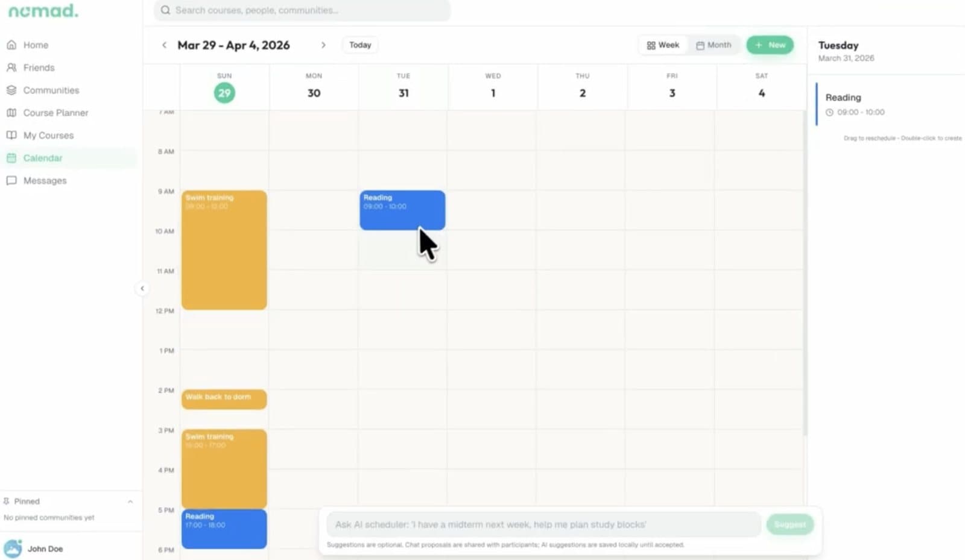This screenshot has height=560, width=965.
Task: Create a New event
Action: pyautogui.click(x=770, y=45)
